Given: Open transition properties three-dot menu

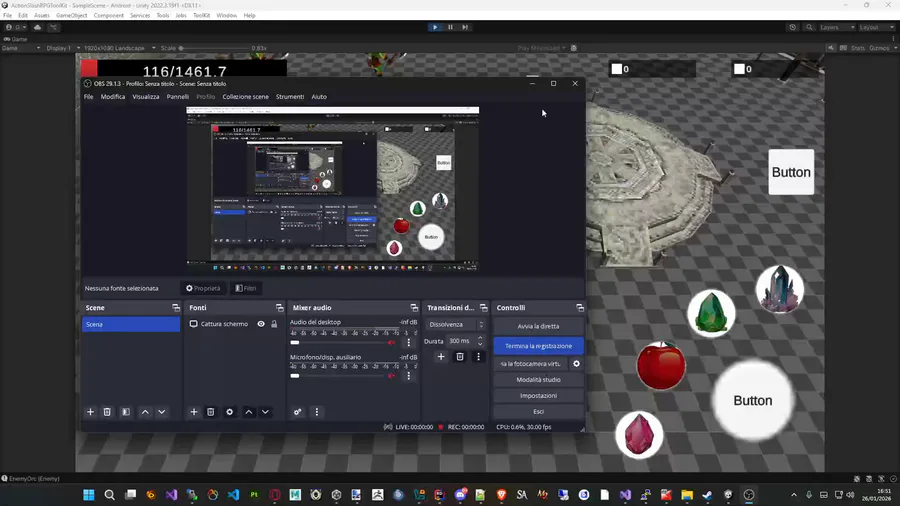Looking at the screenshot, I should (x=478, y=357).
